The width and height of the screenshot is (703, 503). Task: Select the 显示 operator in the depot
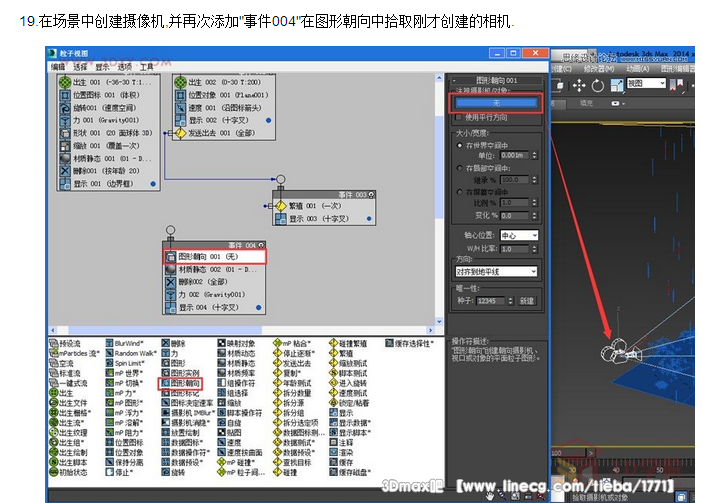341,413
